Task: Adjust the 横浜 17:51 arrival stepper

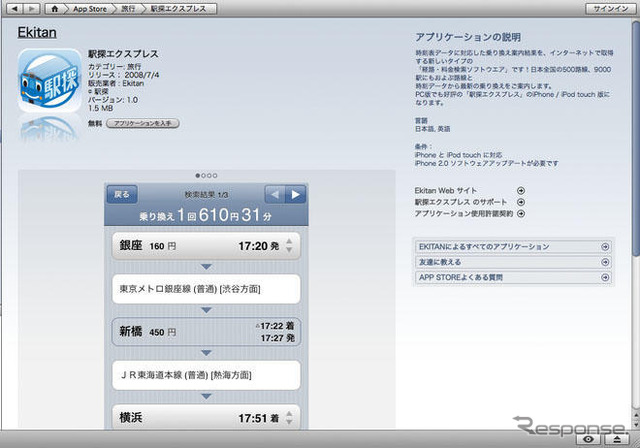Action: point(289,418)
